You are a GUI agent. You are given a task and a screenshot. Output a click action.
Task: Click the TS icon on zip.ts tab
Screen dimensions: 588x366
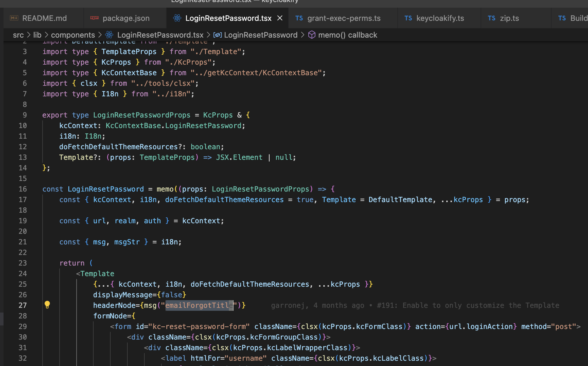click(x=491, y=18)
